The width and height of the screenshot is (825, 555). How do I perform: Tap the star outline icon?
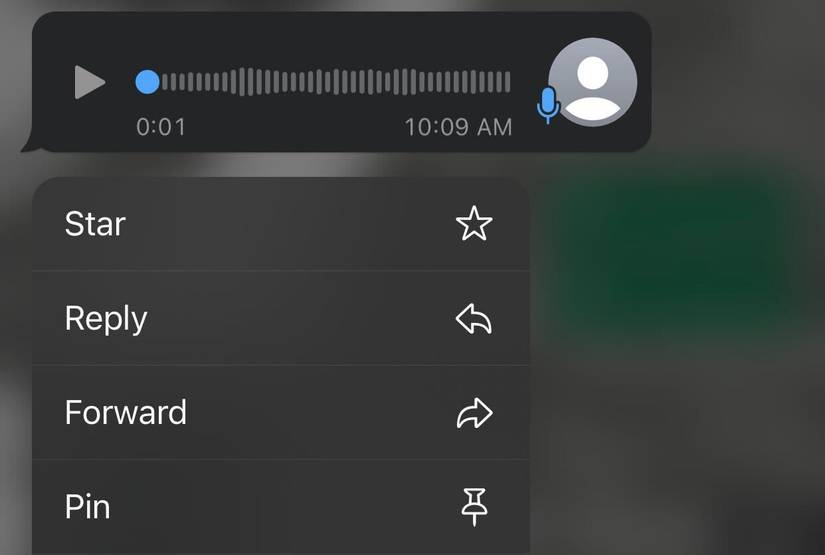(474, 224)
